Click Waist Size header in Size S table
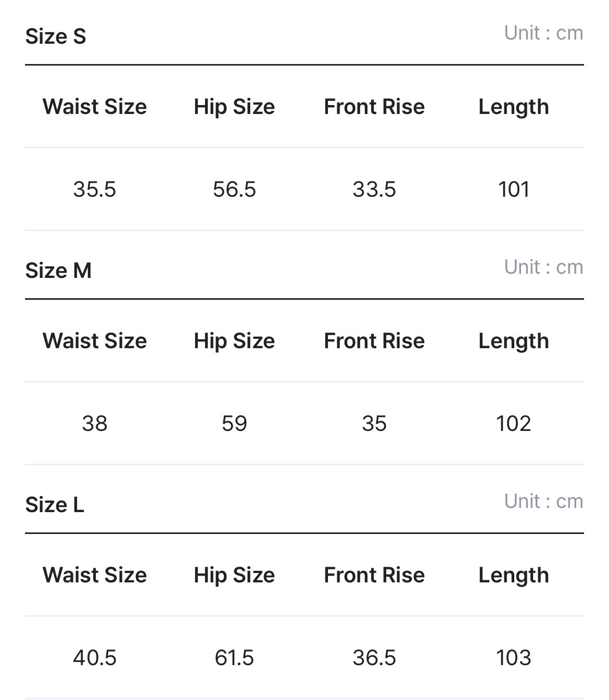This screenshot has width=609, height=700. tap(94, 107)
